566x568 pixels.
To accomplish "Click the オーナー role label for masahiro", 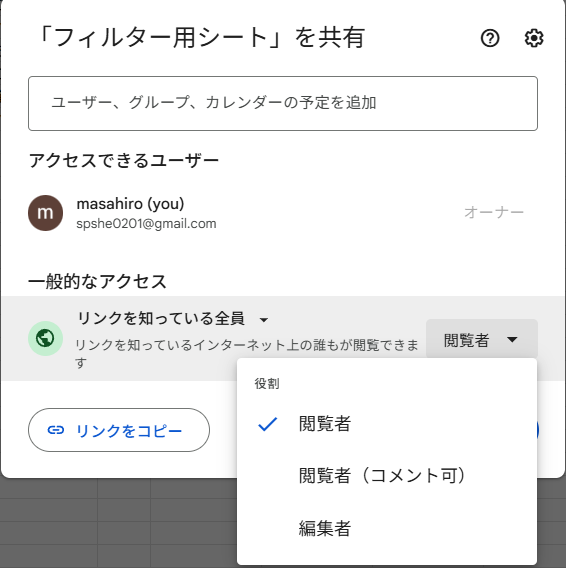I will (x=494, y=212).
